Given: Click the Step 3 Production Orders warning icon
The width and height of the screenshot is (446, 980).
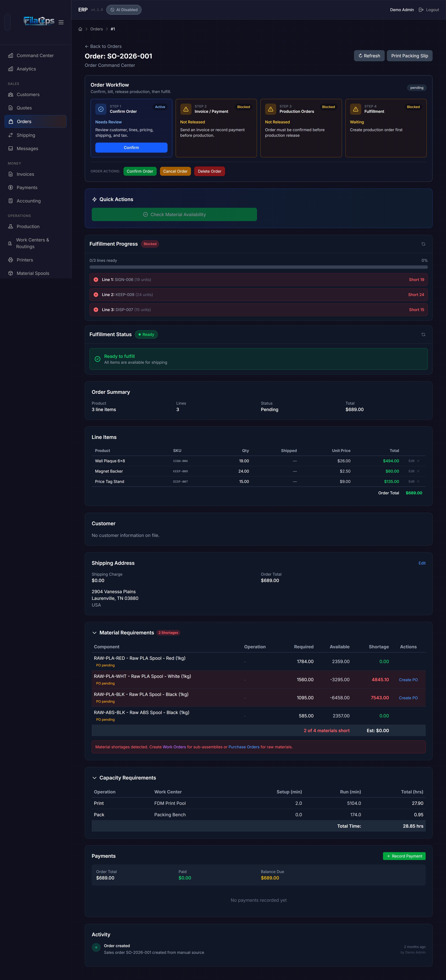Looking at the screenshot, I should [271, 109].
